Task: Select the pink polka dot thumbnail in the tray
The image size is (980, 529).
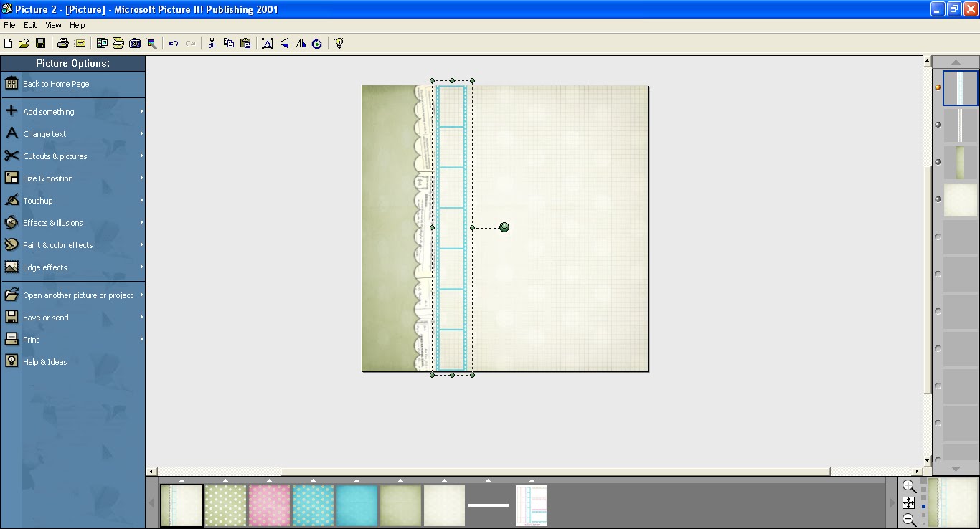Action: (x=270, y=505)
